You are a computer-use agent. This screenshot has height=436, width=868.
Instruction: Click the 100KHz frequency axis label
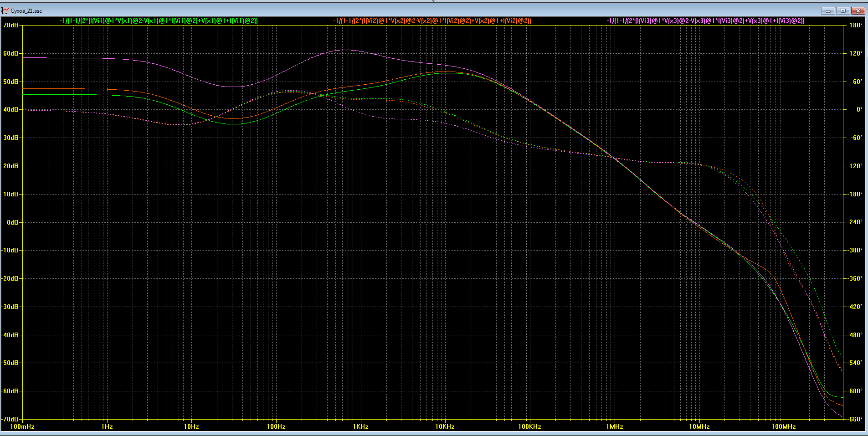click(529, 426)
